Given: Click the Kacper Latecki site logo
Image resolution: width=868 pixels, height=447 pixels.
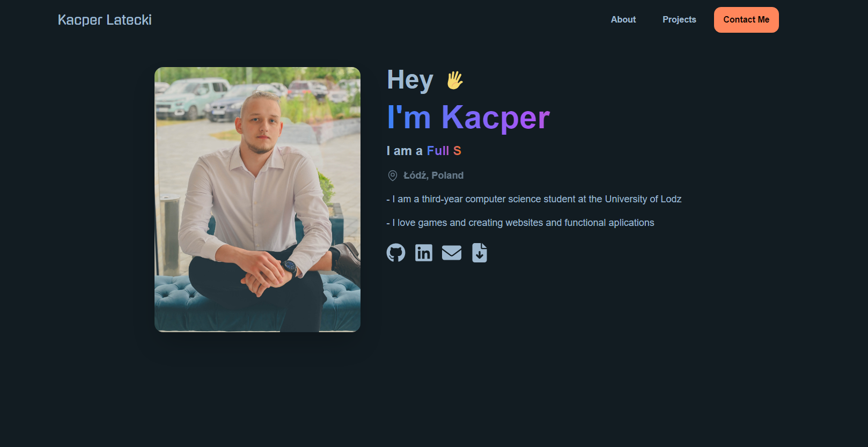Looking at the screenshot, I should (x=105, y=20).
